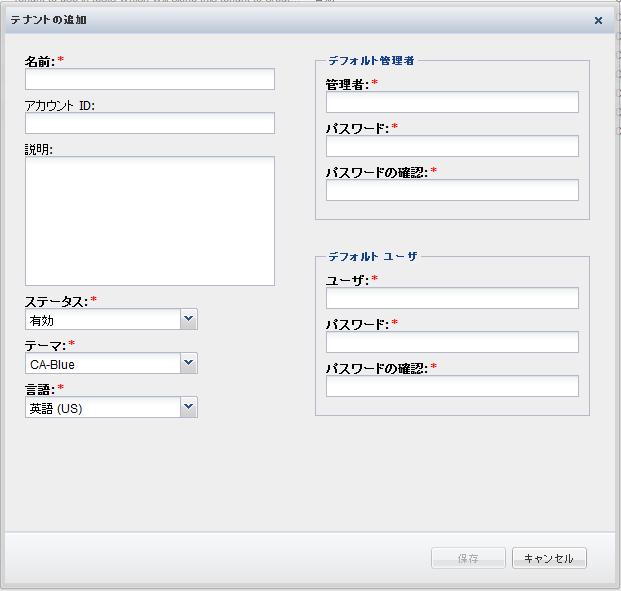Click the ユーザ name input field

(x=452, y=298)
